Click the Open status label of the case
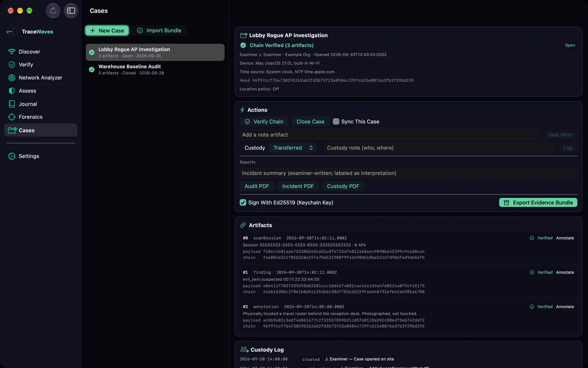Screen dimensions: 588x368 570,45
